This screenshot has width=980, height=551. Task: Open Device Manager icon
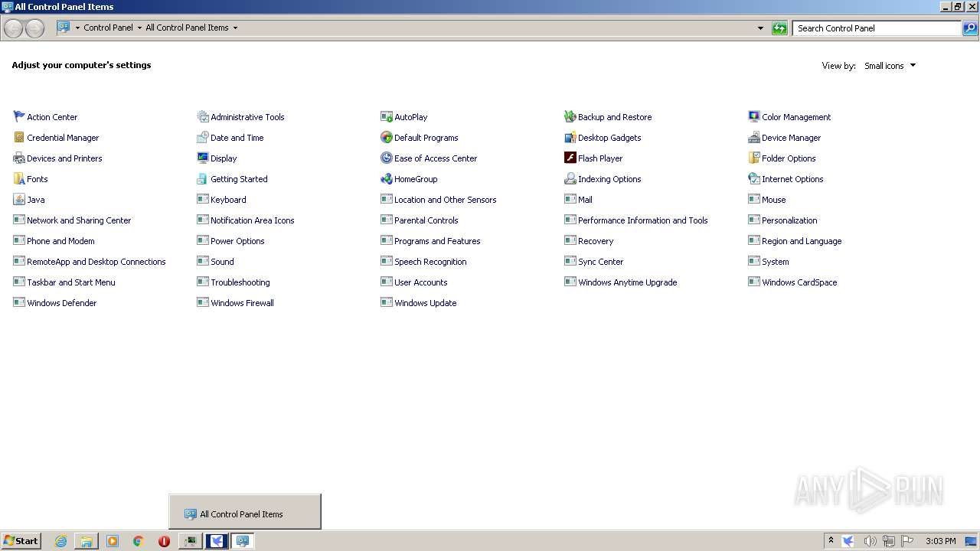[754, 137]
